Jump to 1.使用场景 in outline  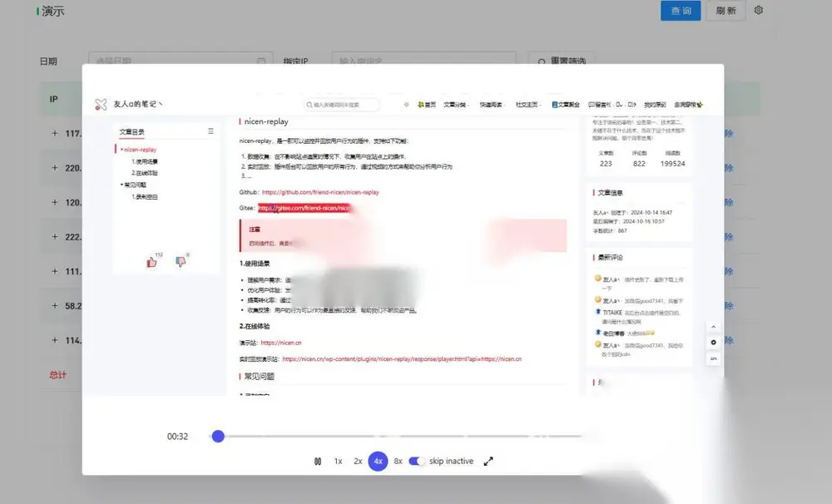[144, 161]
